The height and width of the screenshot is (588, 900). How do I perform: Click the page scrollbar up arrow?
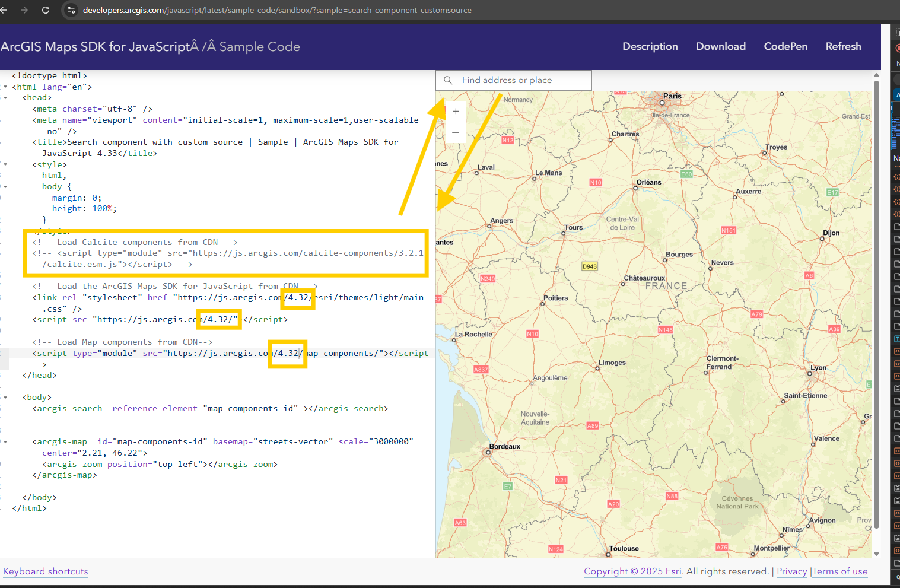(x=876, y=75)
